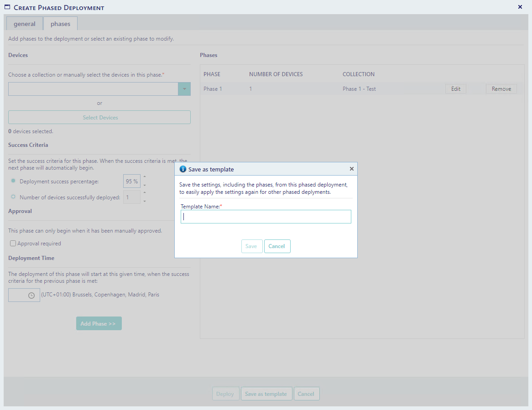Edit the Phase 1 row
This screenshot has height=410, width=532.
pos(456,89)
